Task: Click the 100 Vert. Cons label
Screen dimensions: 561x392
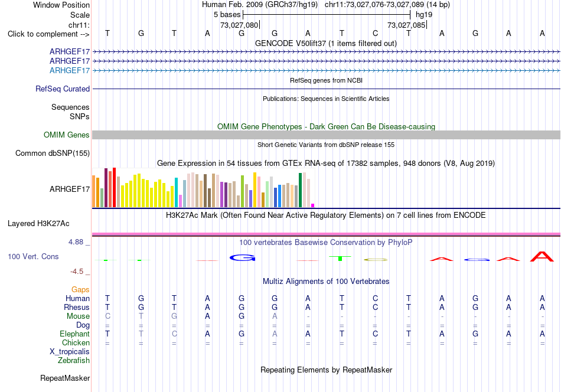Action: [x=33, y=256]
